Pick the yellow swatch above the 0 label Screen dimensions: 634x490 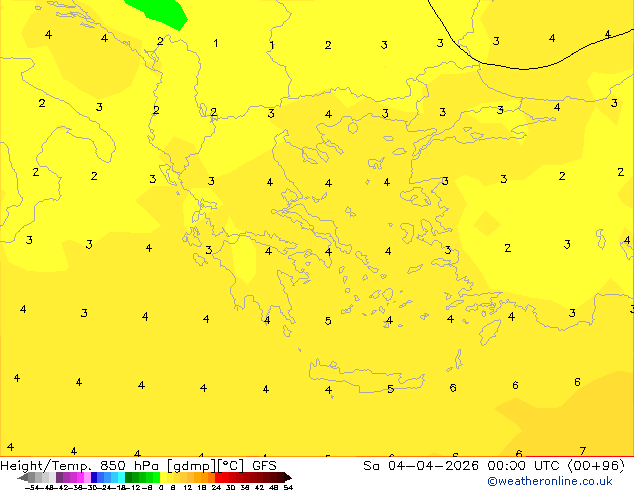click(163, 477)
